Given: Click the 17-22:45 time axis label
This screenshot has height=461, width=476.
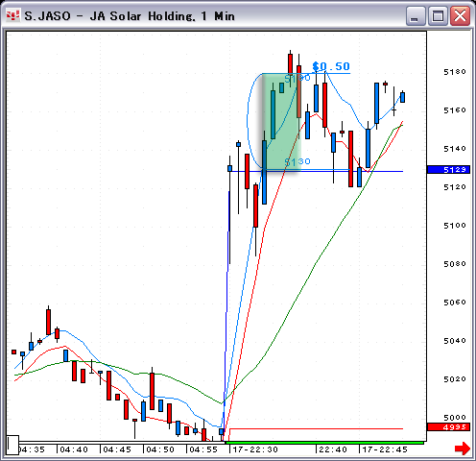Looking at the screenshot, I should 385,449.
